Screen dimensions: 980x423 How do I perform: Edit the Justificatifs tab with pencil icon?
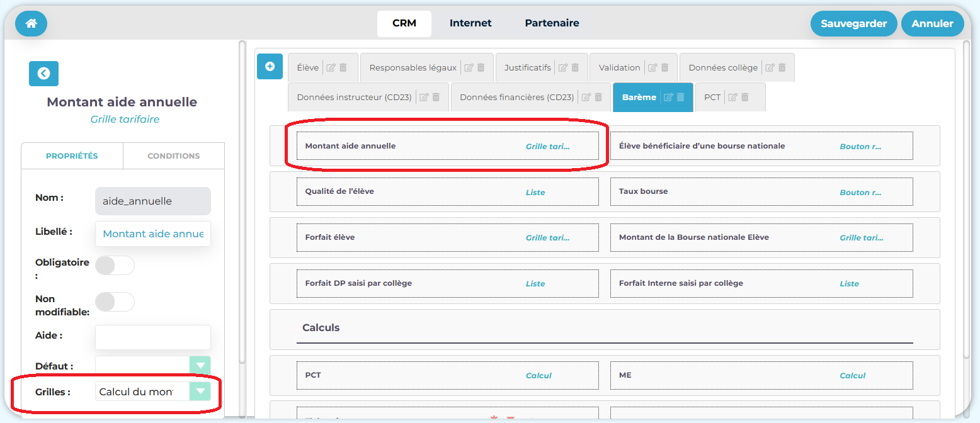[x=563, y=68]
